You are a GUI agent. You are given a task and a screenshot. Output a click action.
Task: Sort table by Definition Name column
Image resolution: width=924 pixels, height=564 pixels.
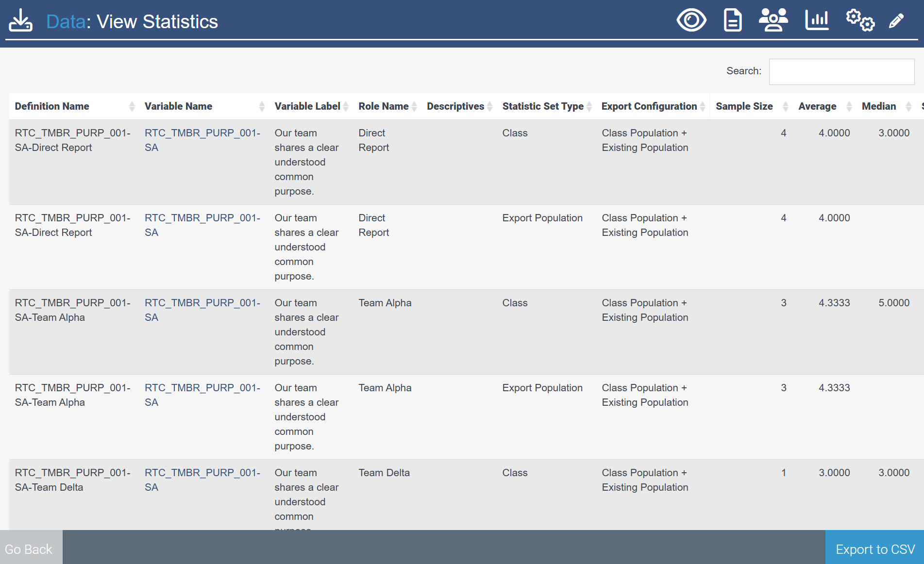52,106
